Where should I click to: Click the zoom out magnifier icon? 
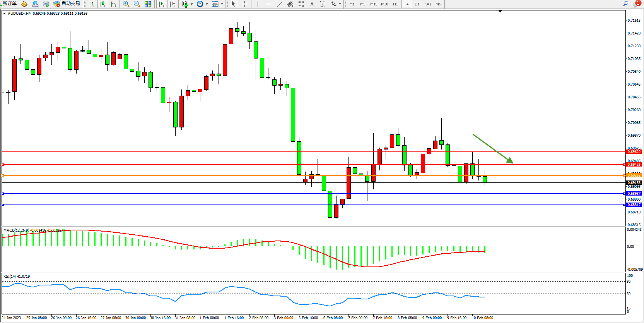tap(137, 4)
